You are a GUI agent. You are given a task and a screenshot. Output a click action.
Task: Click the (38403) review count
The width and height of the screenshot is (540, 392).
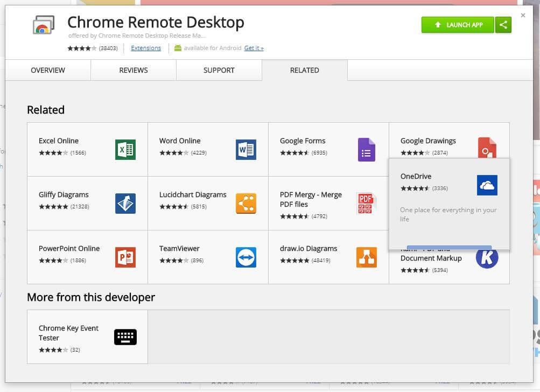pyautogui.click(x=108, y=48)
